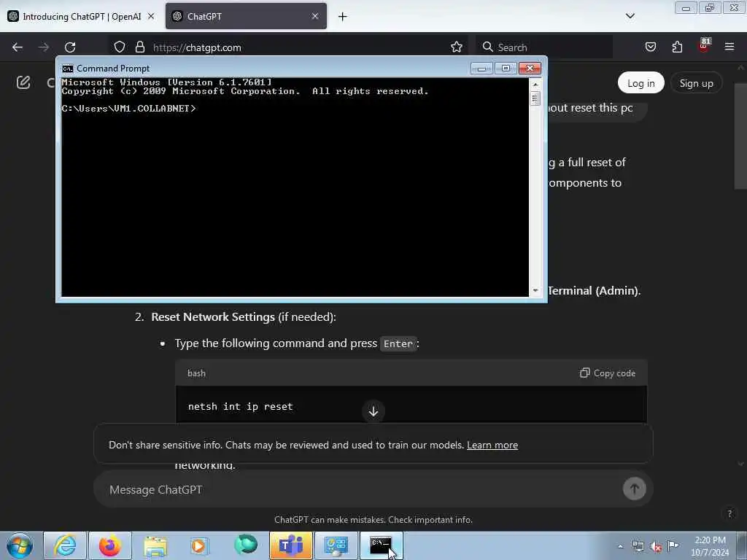Click the Command Prompt scroll up arrow

[535, 85]
